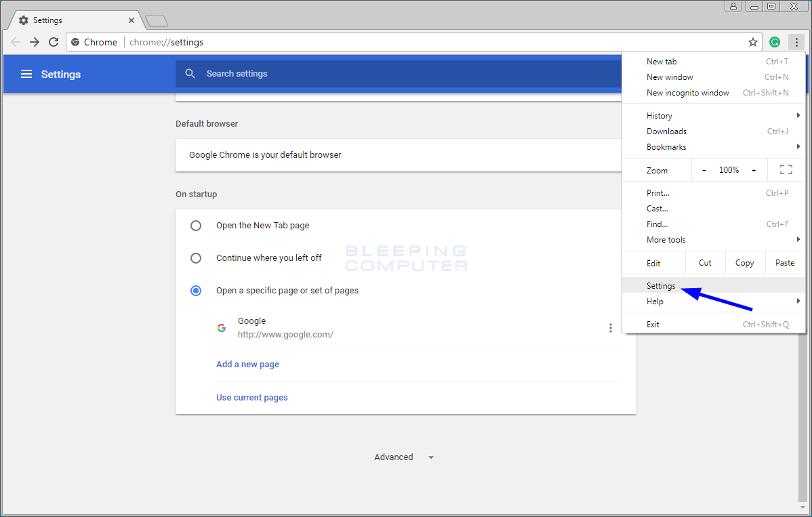Select Continue where you left off
The height and width of the screenshot is (517, 812).
tap(196, 258)
